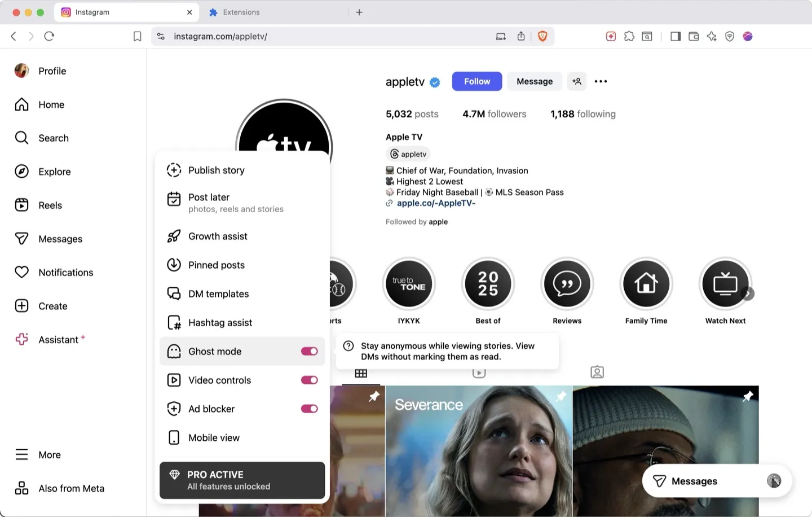The height and width of the screenshot is (517, 812).
Task: Open the Reels section in the sidebar
Action: [x=50, y=205]
